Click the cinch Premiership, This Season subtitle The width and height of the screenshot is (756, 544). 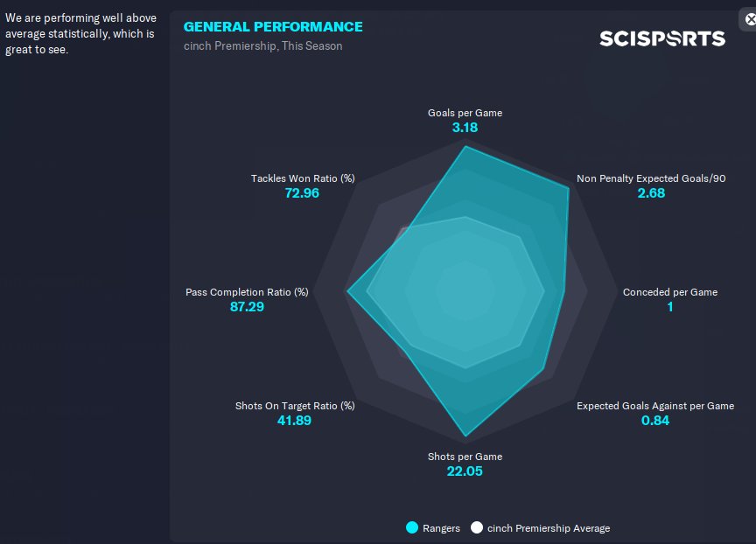click(262, 46)
